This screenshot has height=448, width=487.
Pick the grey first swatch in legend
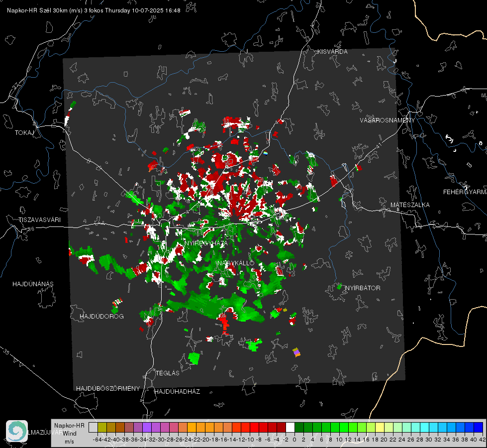point(93,428)
